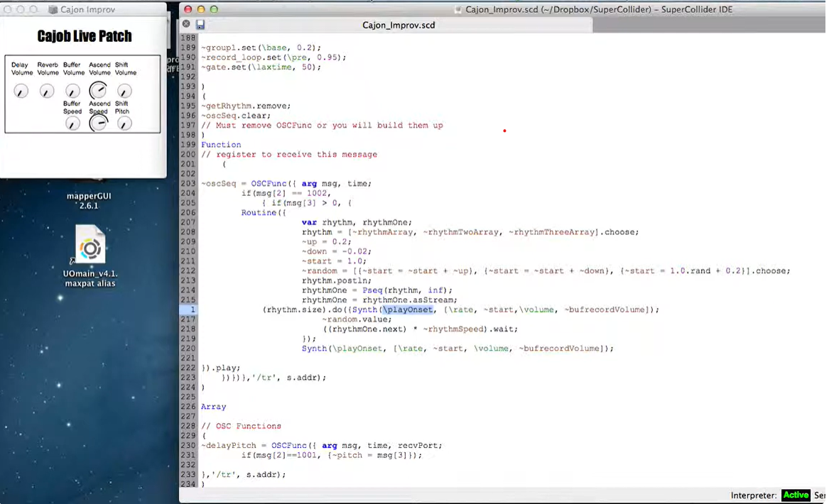Click the 'Function' keyword on line 199
Screen dimensions: 829x504
pyautogui.click(x=221, y=145)
